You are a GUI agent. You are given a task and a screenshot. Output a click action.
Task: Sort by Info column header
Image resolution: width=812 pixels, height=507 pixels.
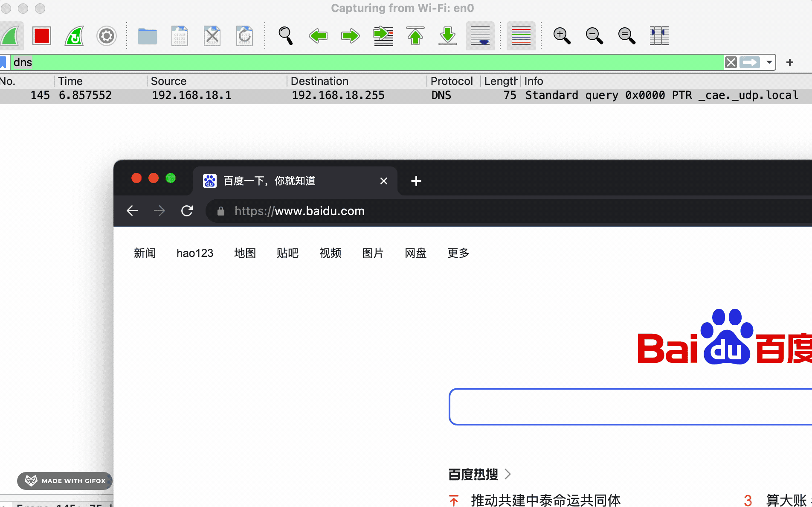[x=667, y=81]
